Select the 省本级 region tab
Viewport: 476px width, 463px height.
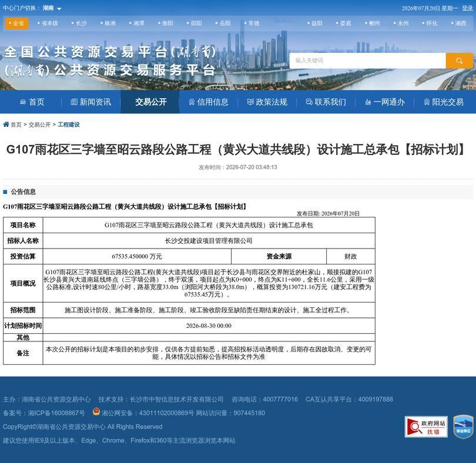[48, 24]
